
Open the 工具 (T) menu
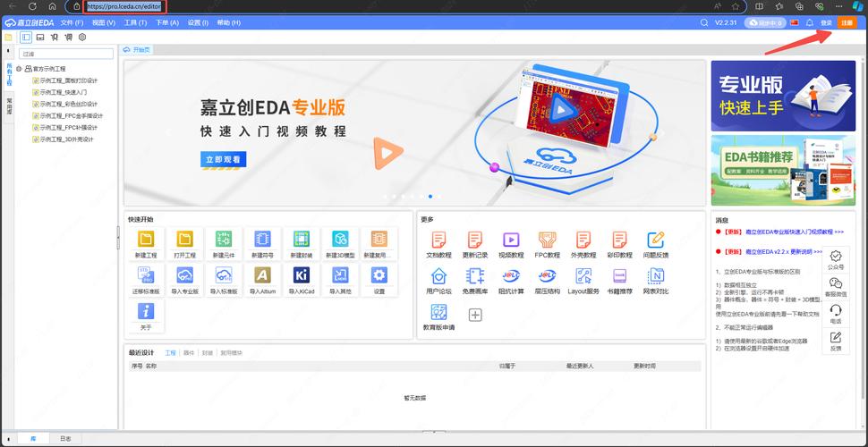[135, 22]
